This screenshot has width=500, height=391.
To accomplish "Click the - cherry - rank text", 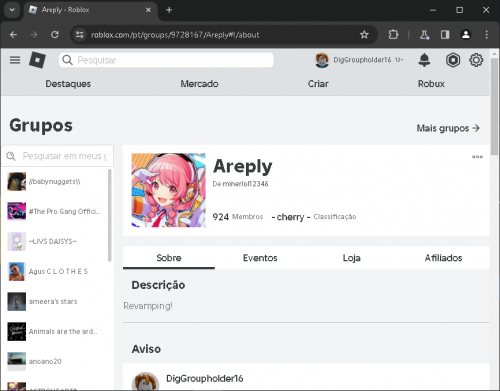I will 291,217.
